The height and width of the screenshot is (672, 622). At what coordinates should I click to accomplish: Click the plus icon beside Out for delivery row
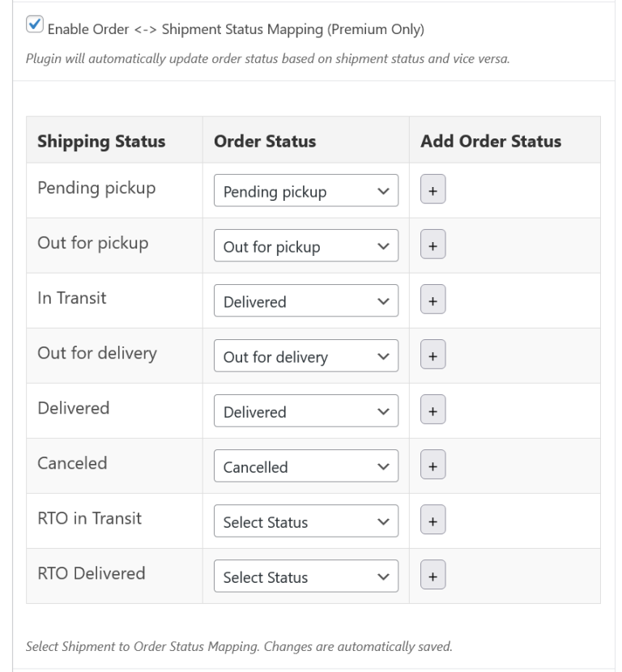pyautogui.click(x=432, y=355)
